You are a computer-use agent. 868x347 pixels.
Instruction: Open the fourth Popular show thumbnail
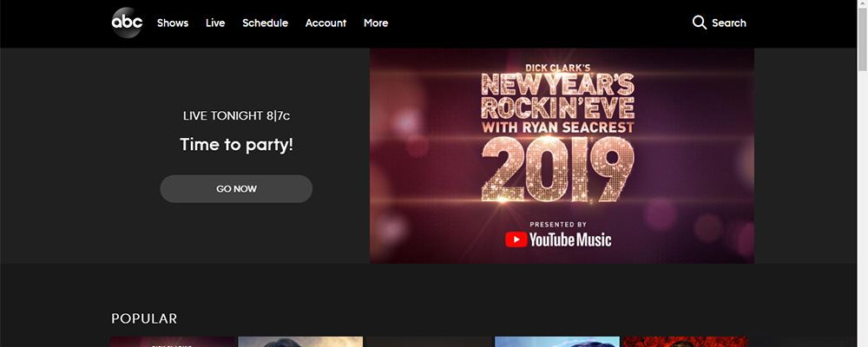557,342
